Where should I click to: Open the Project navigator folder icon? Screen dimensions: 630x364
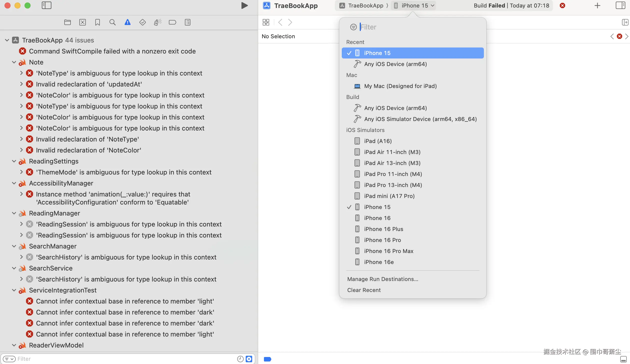coord(68,22)
